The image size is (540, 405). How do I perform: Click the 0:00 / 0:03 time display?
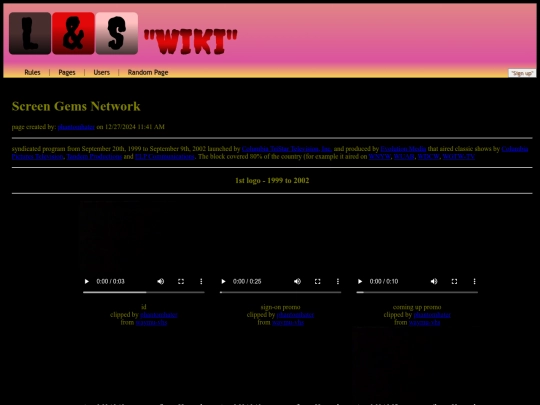111,281
